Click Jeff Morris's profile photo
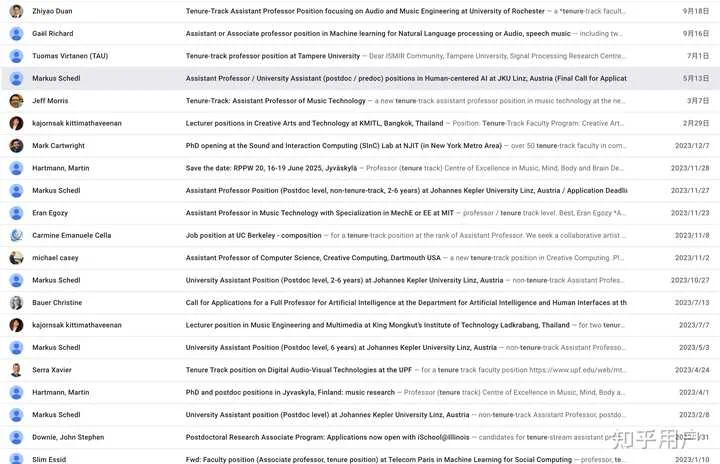Screen dimensions: 720x464 coord(16,101)
